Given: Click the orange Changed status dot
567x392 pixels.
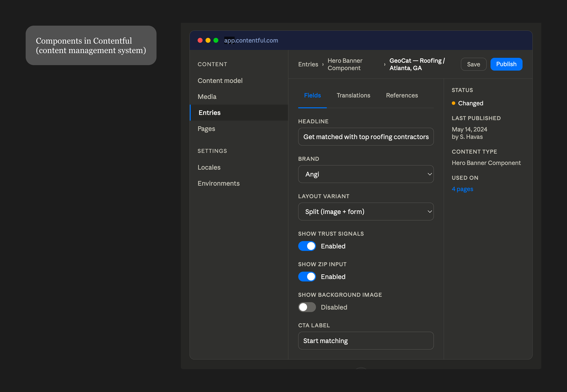Looking at the screenshot, I should (x=453, y=103).
